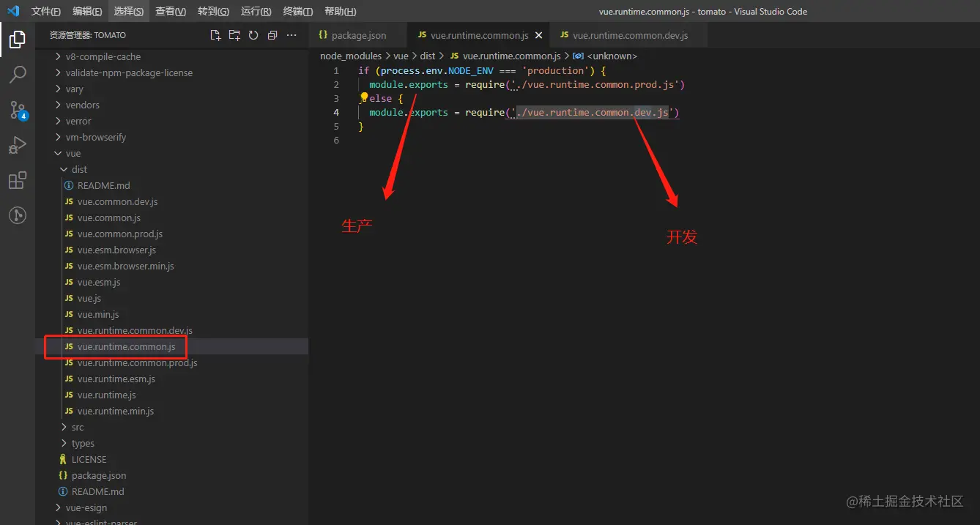Open explorer more actions ellipsis menu
Image resolution: width=980 pixels, height=525 pixels.
click(x=292, y=35)
